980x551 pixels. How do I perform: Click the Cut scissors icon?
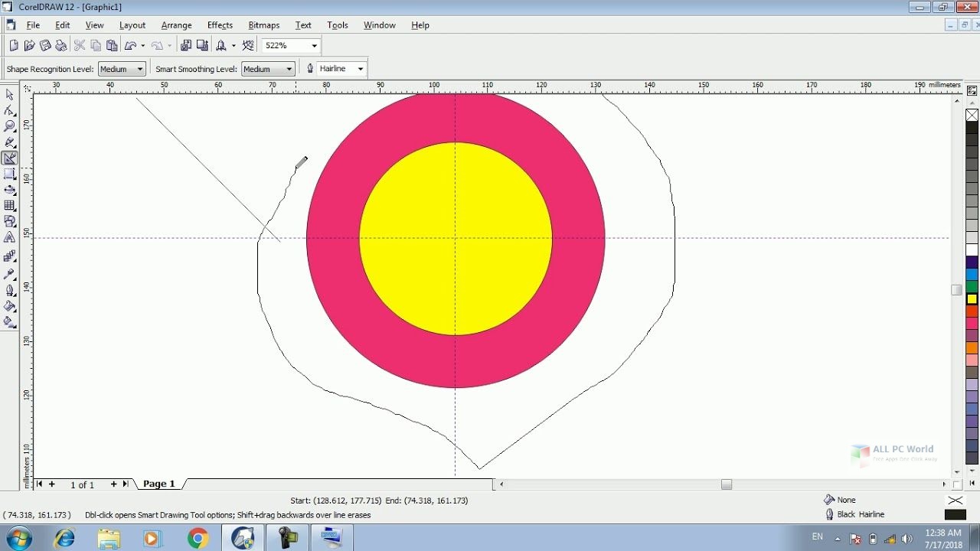80,46
